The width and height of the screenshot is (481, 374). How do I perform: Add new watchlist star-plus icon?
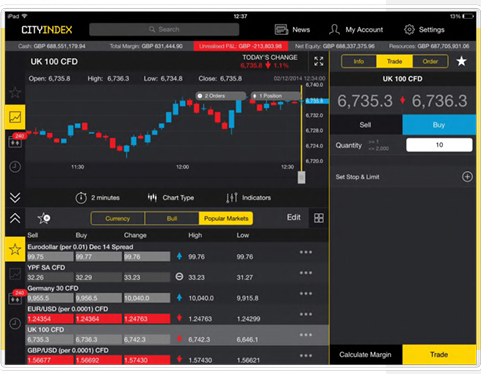(x=44, y=218)
